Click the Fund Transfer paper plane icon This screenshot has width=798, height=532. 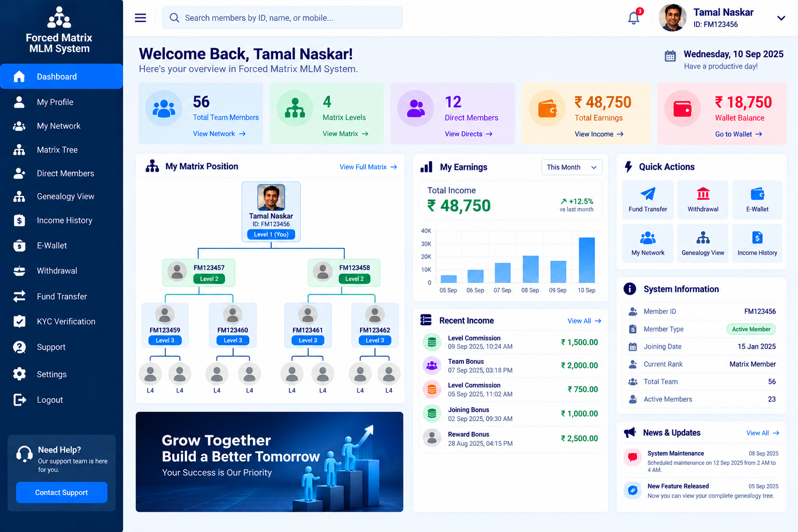[x=648, y=194]
